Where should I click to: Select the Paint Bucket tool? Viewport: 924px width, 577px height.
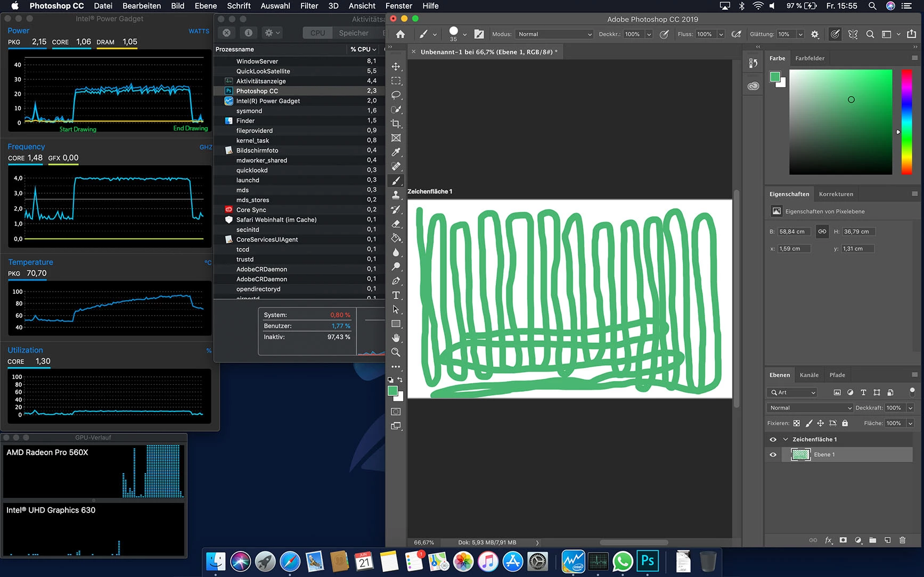(396, 238)
